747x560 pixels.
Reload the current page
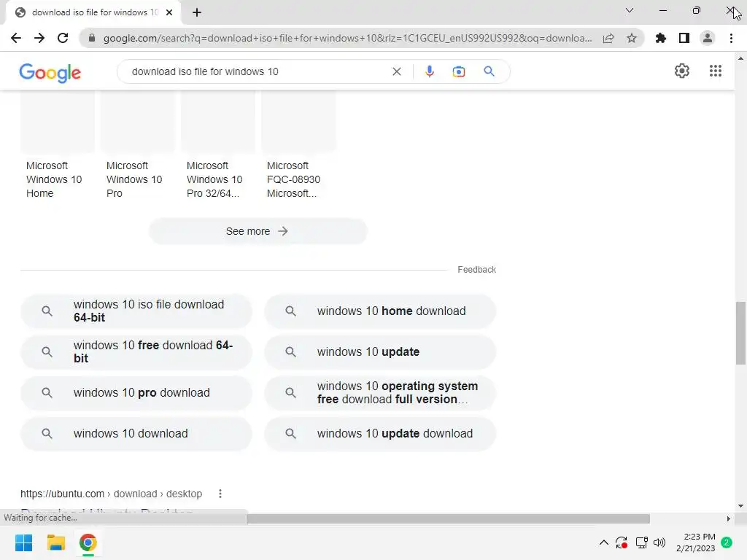(63, 38)
